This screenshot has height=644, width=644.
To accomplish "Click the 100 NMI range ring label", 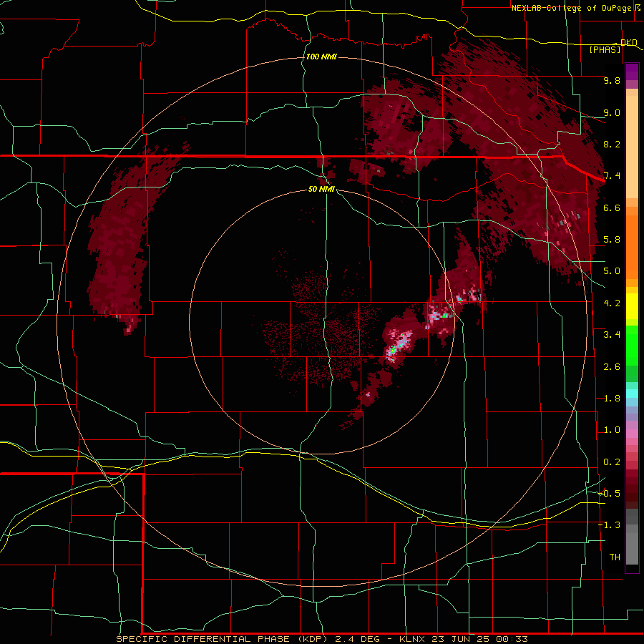I will (321, 57).
